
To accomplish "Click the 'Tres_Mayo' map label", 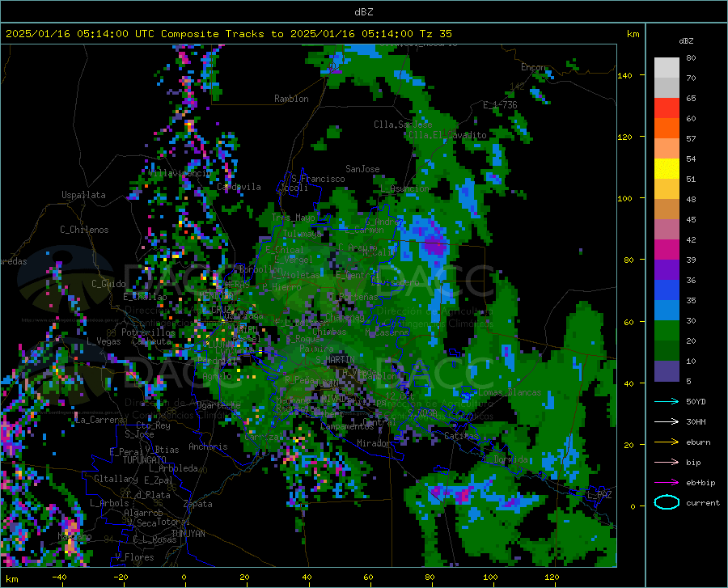I will 293,218.
